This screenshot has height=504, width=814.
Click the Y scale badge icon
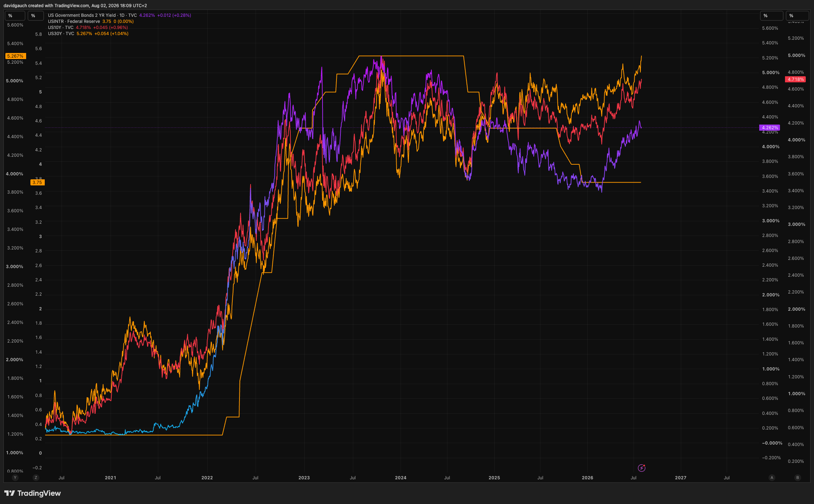15,478
